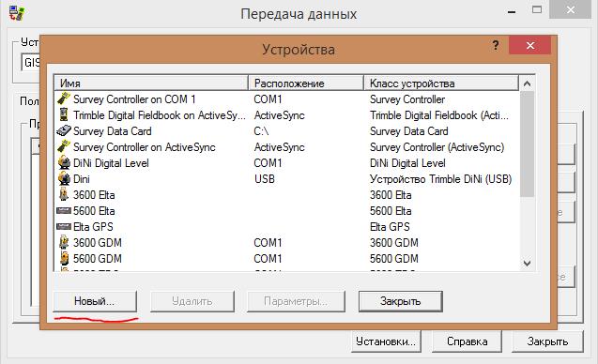Select the Dini name text

click(82, 179)
